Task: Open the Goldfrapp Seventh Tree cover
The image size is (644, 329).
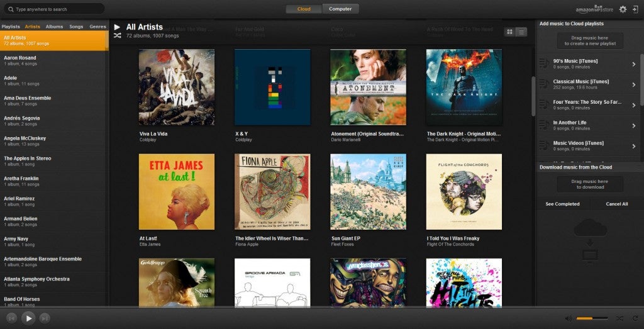Action: [177, 282]
